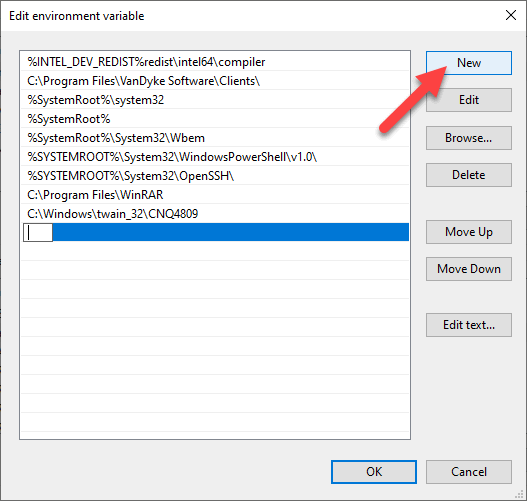Select the OpenSSH path entry
Viewport: 527px width, 501px height.
click(x=215, y=176)
